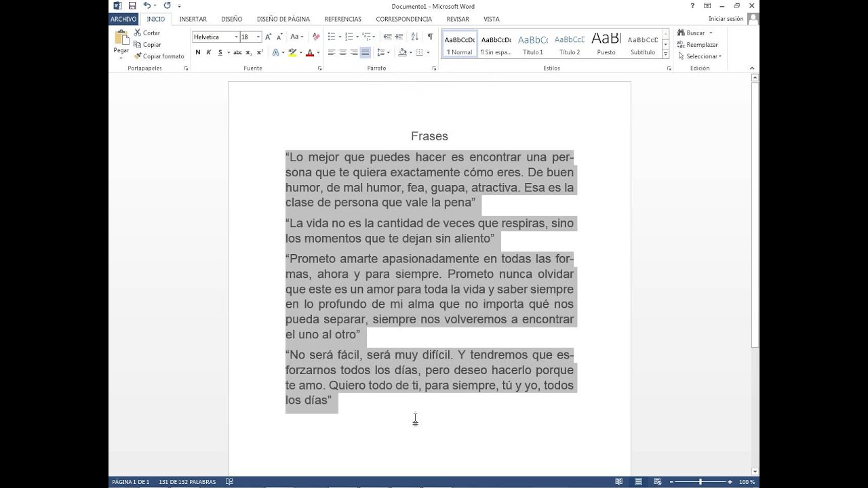Switch to read mode view in status bar

coord(619,482)
